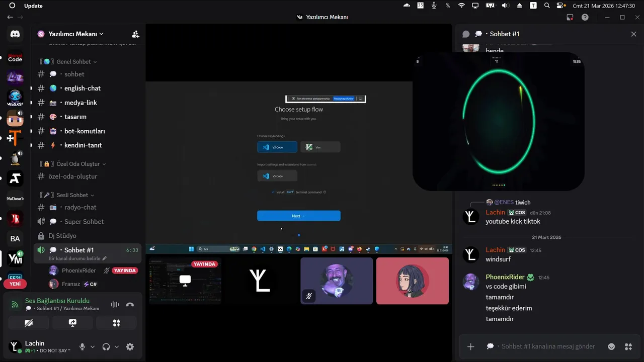Open the penguin server icon
The width and height of the screenshot is (644, 362).
pos(15,158)
